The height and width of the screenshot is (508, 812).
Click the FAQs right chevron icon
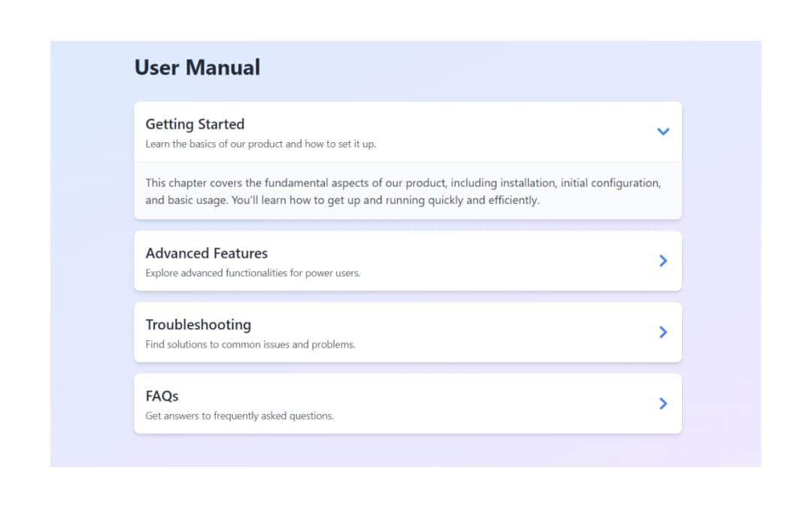(x=663, y=403)
